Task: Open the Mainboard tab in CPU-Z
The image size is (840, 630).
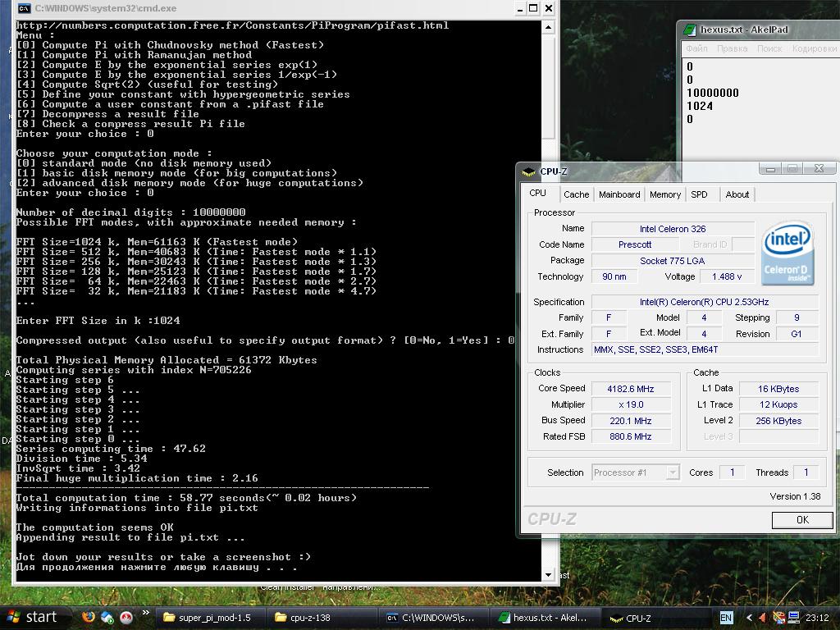Action: [x=619, y=194]
